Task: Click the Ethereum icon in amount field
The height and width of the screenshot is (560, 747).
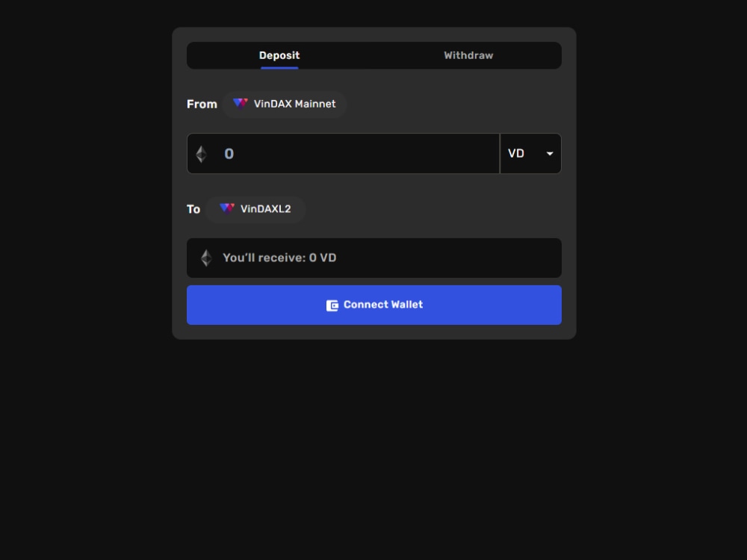Action: pyautogui.click(x=202, y=154)
